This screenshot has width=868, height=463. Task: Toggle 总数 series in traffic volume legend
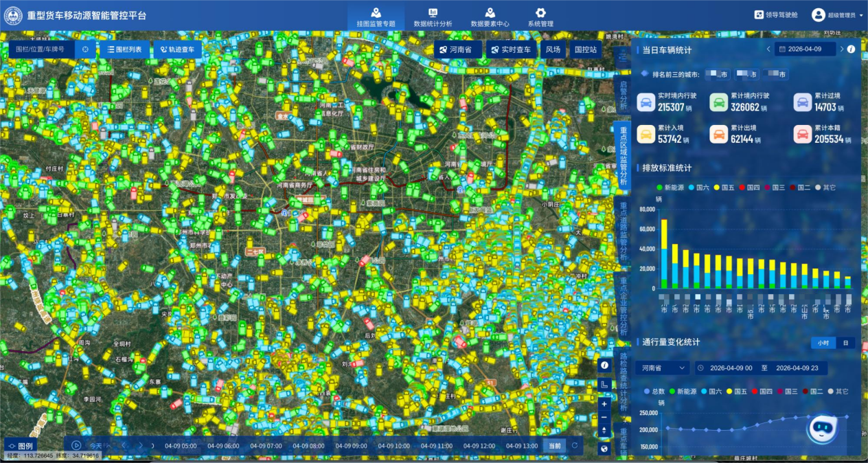coord(653,391)
